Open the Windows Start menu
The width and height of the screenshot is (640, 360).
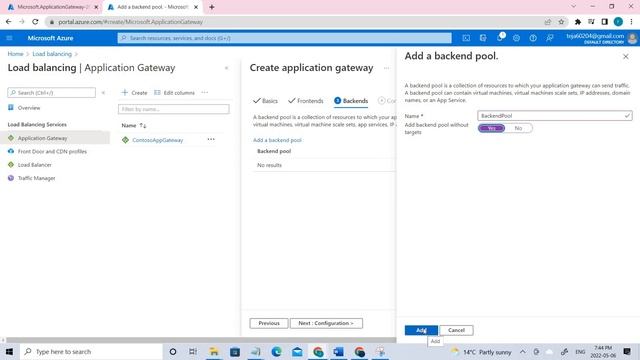tap(9, 351)
